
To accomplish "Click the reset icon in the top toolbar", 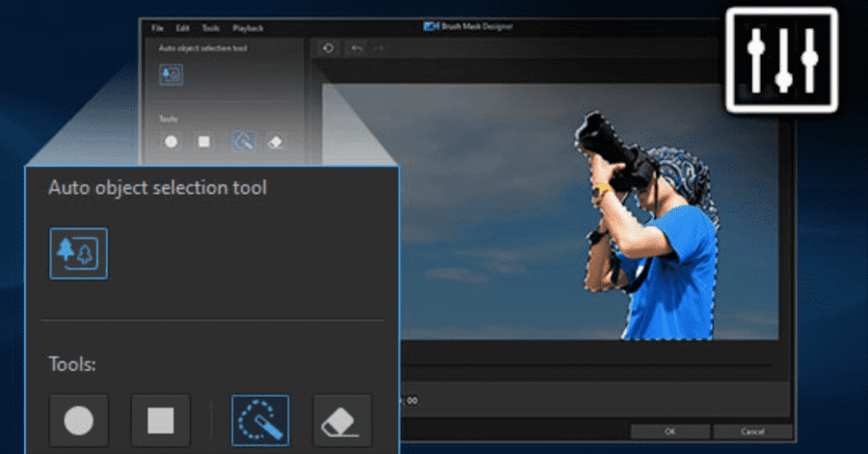I will click(328, 48).
